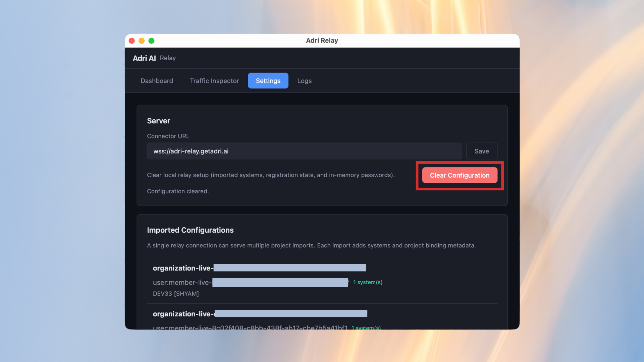Click inside the Connector URL field
The height and width of the screenshot is (362, 644).
[304, 151]
